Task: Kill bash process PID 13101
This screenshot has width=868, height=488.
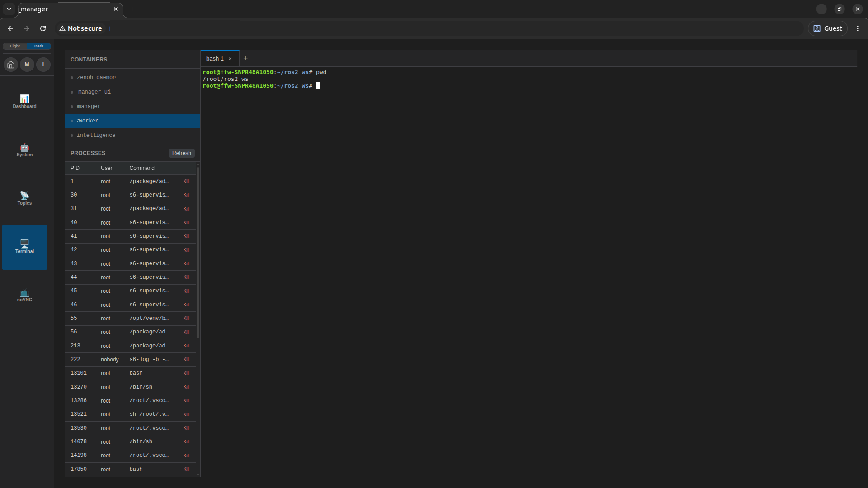Action: point(186,373)
